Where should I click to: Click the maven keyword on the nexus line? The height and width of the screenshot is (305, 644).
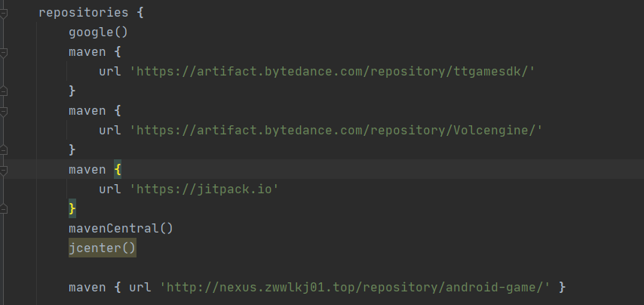[x=87, y=288]
